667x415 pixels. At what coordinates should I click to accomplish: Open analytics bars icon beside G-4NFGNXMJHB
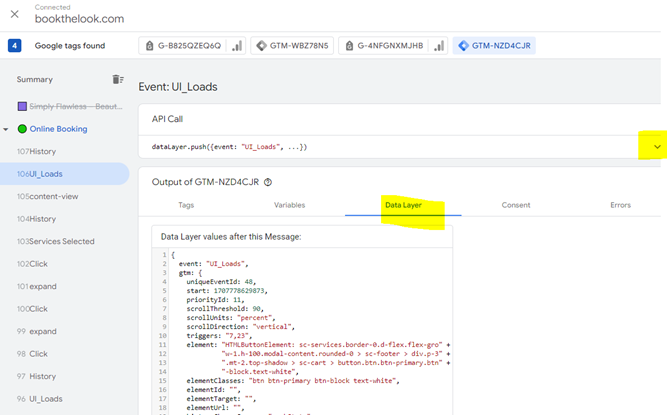pyautogui.click(x=439, y=45)
